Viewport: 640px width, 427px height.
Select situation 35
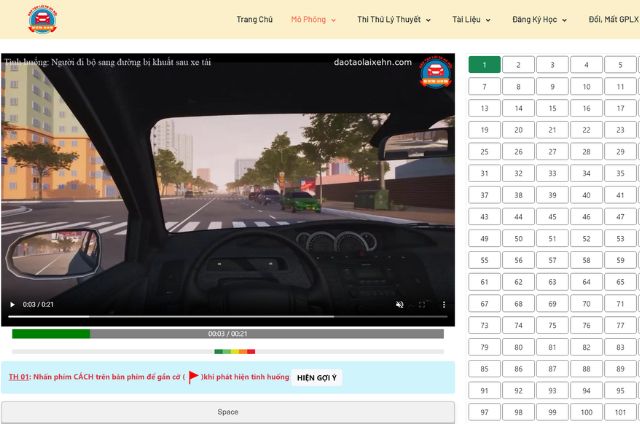620,173
